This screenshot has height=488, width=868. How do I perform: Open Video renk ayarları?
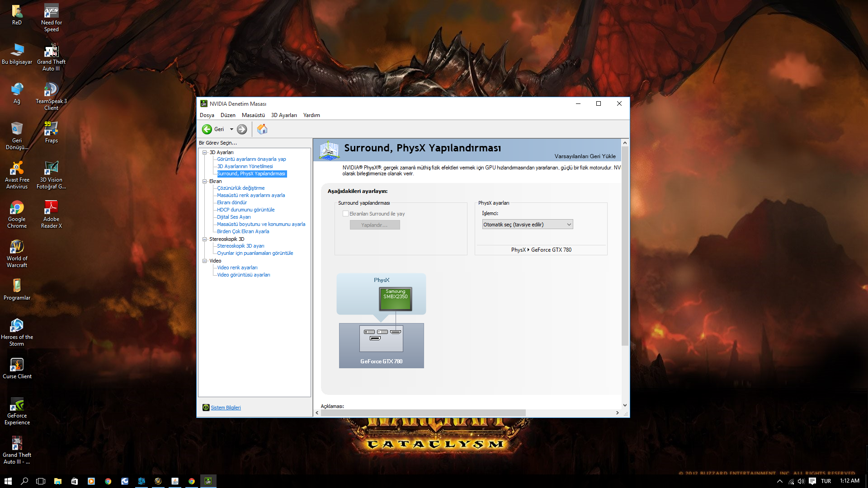pos(237,267)
